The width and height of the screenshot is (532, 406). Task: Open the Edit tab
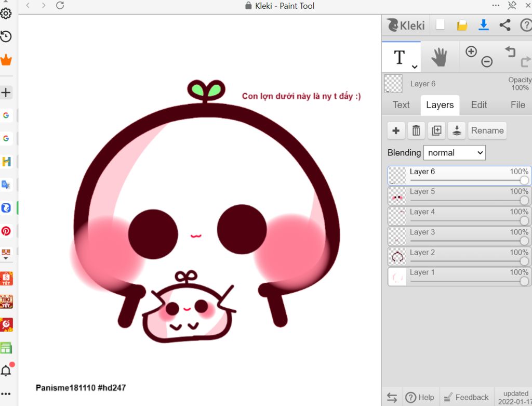pos(478,105)
